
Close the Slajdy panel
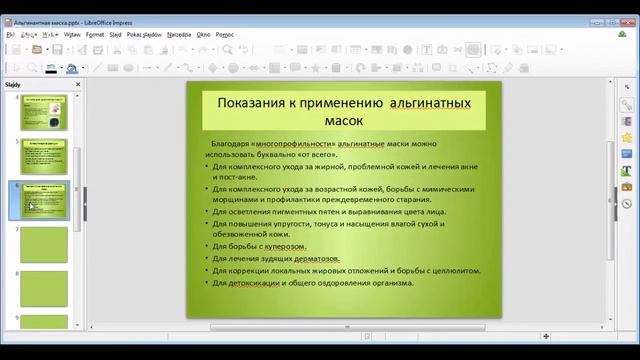tap(78, 84)
